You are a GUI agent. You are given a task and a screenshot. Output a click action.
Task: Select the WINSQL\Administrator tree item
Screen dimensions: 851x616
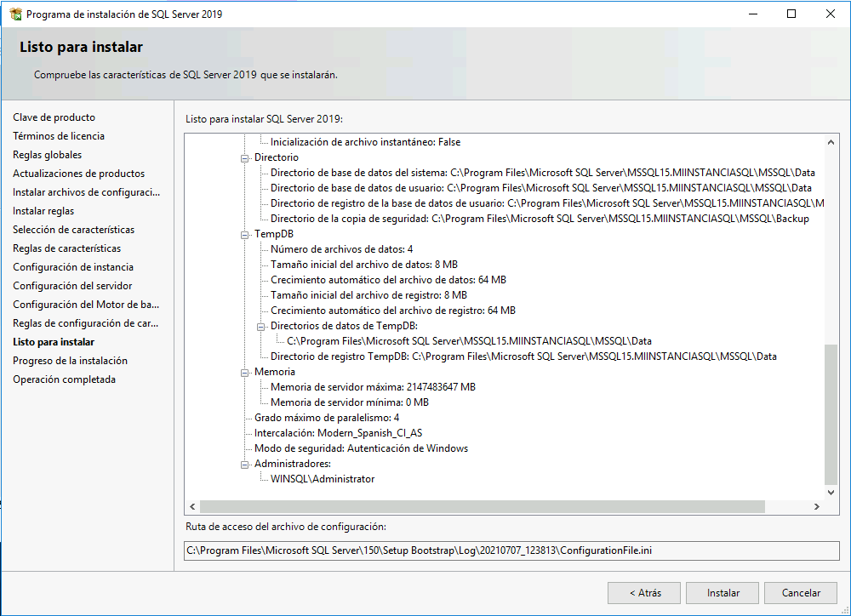click(323, 479)
